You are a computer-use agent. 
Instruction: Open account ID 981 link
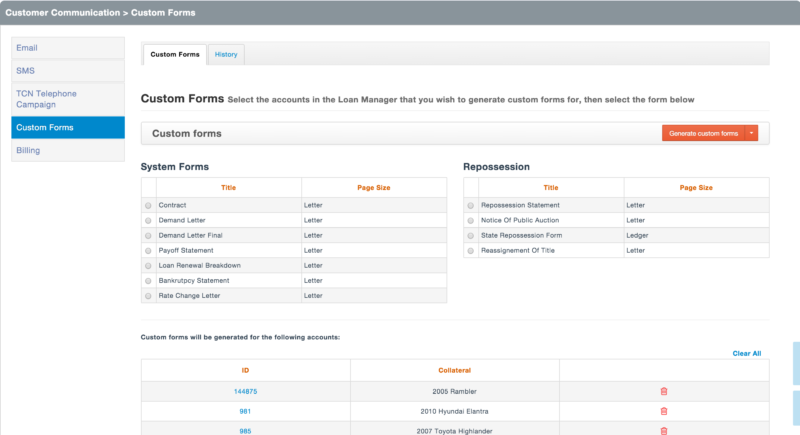tap(245, 412)
